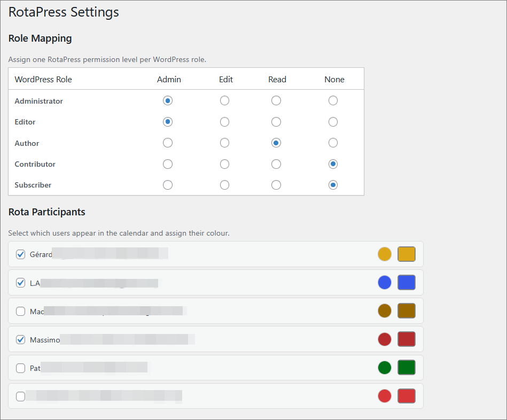Image resolution: width=507 pixels, height=420 pixels.
Task: Click L.A's blue round colour dot
Action: point(385,283)
